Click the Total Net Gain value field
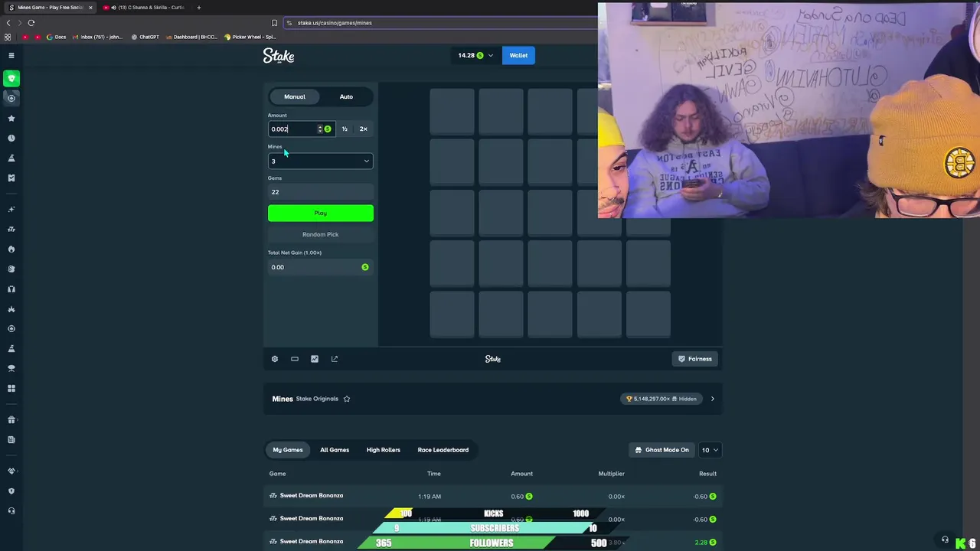This screenshot has width=980, height=551. pyautogui.click(x=321, y=267)
